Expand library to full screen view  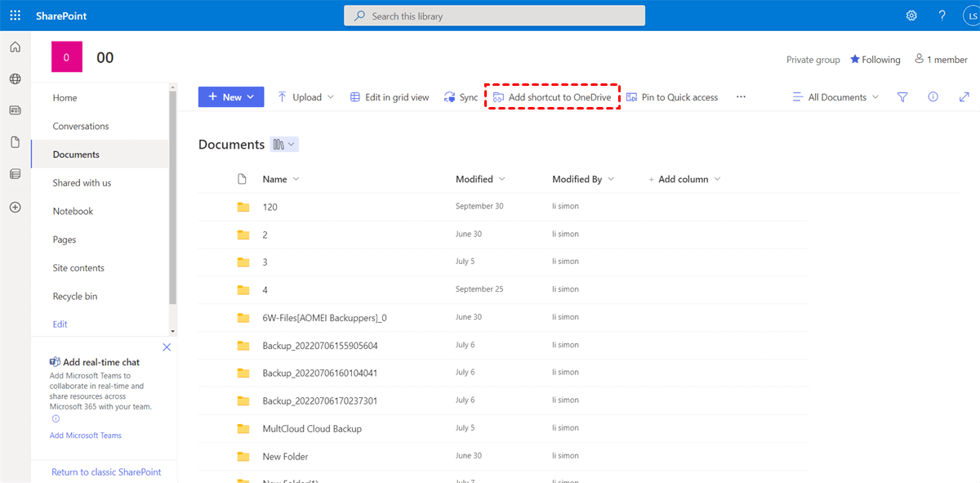(x=964, y=96)
